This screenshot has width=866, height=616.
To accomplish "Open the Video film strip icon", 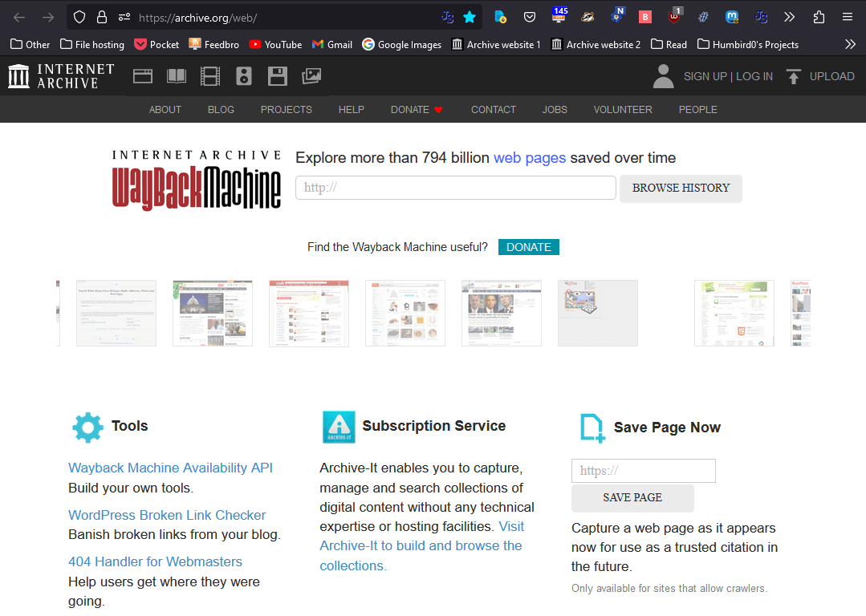I will [210, 76].
